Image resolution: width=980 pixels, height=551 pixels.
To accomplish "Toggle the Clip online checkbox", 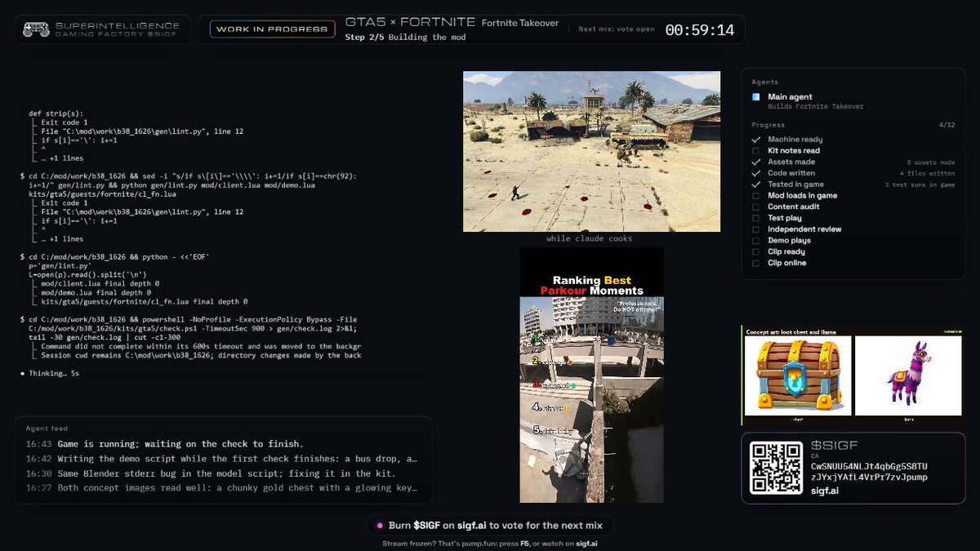I will [x=756, y=263].
